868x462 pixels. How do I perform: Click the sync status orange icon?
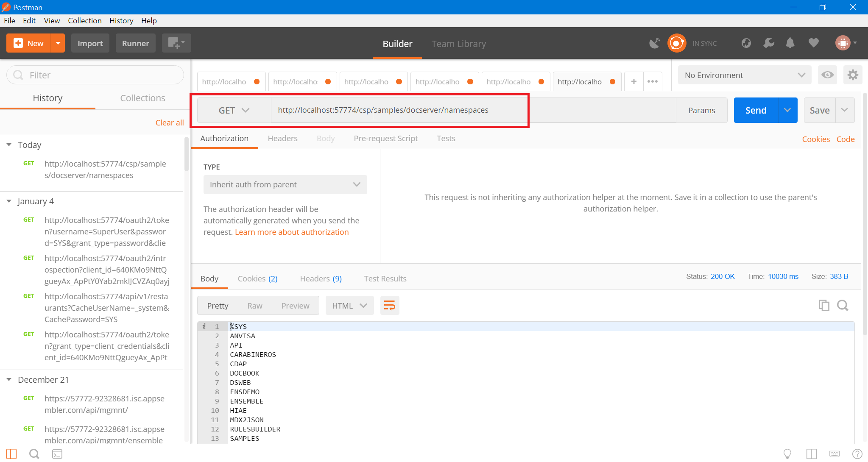676,43
